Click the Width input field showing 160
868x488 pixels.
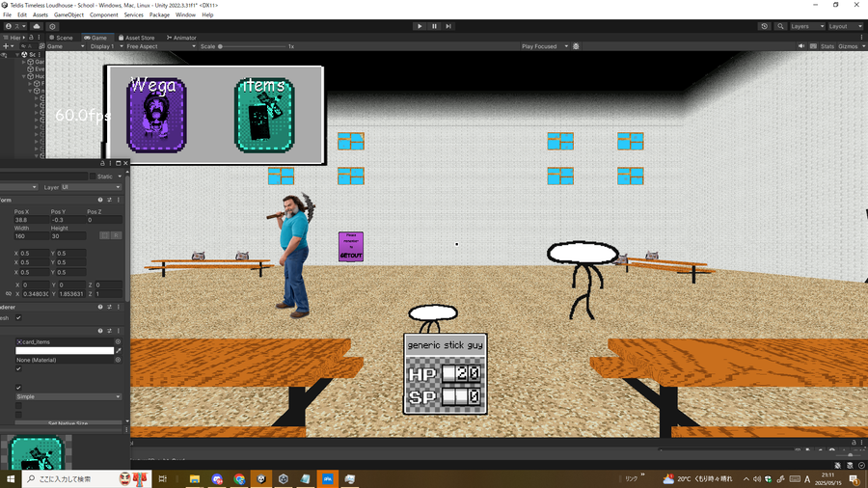click(x=31, y=236)
